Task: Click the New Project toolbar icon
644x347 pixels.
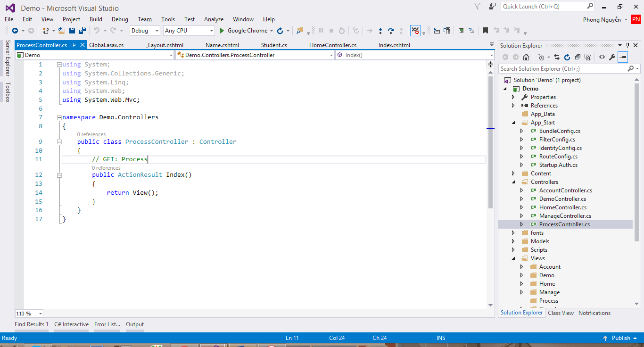Action: point(45,30)
